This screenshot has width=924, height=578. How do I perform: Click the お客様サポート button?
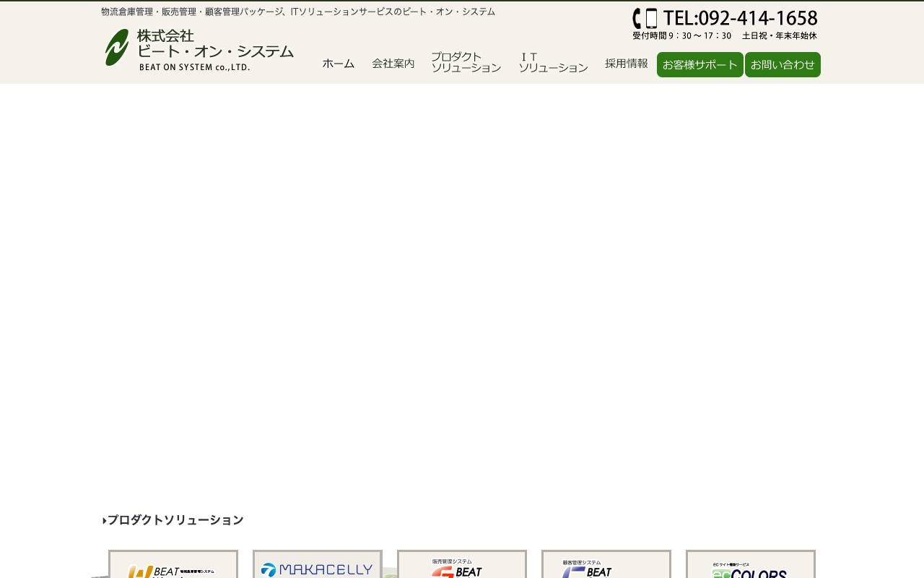click(700, 65)
